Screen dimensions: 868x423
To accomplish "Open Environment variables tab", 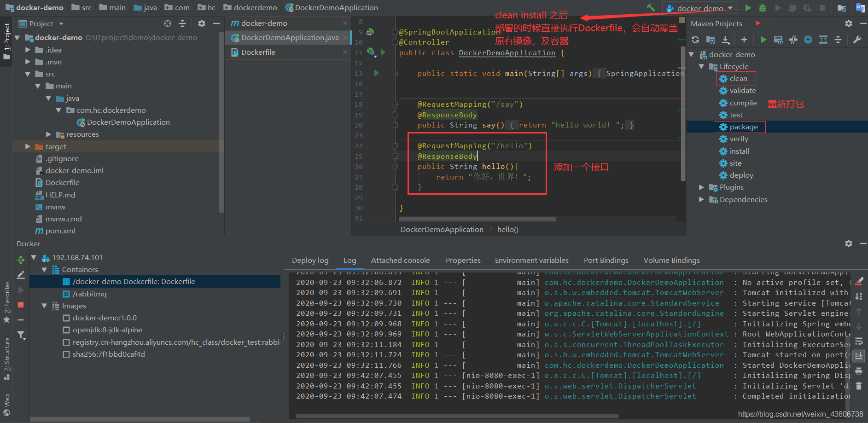I will pyautogui.click(x=532, y=261).
